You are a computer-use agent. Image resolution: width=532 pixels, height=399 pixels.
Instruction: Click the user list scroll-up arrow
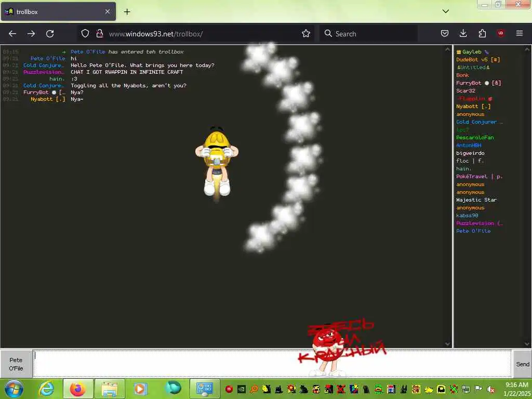click(x=527, y=49)
